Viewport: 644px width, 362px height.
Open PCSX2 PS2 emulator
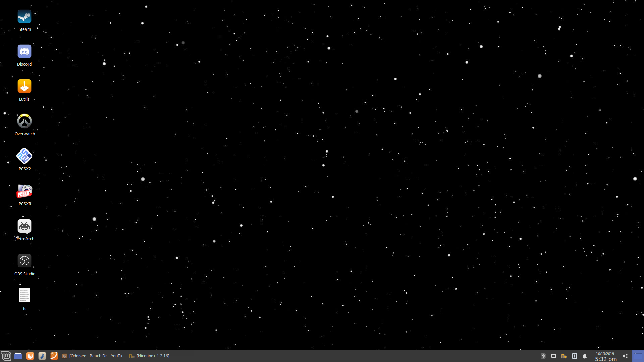point(24,156)
